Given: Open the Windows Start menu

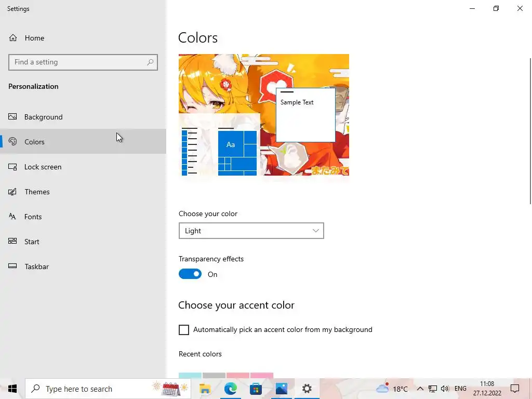Looking at the screenshot, I should (12, 389).
